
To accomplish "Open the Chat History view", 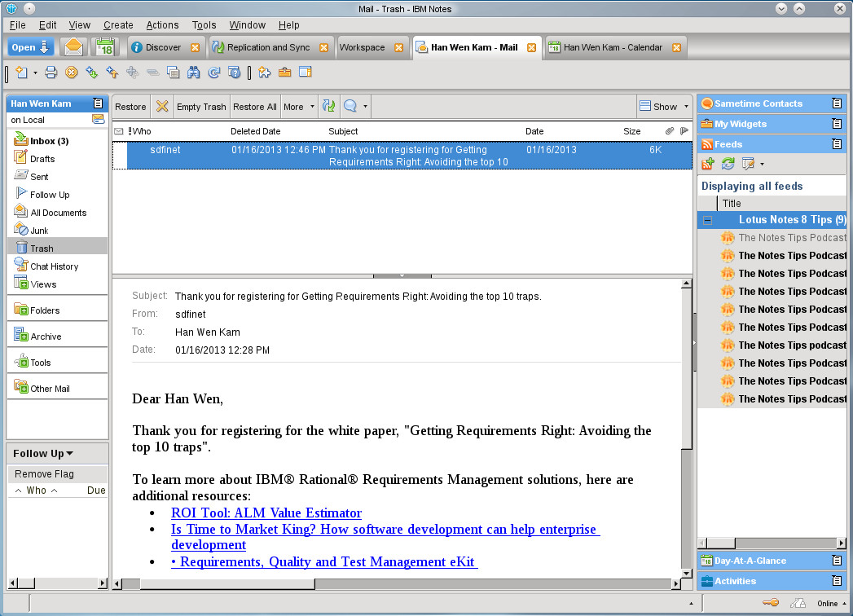I will tap(54, 266).
